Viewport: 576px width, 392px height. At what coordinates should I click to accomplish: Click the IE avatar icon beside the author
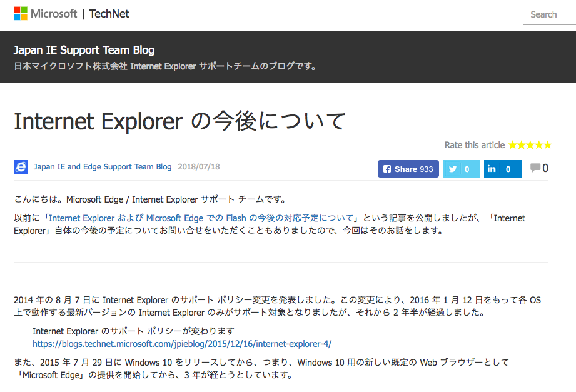click(21, 167)
